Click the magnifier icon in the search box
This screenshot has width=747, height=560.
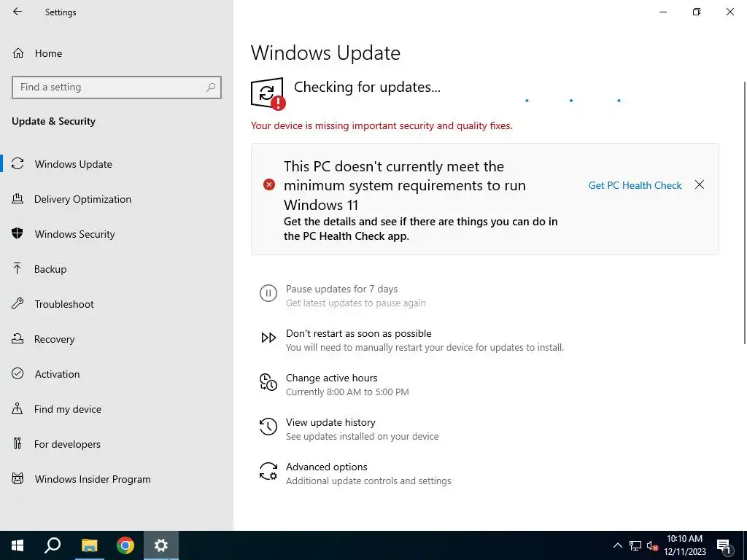pos(211,87)
